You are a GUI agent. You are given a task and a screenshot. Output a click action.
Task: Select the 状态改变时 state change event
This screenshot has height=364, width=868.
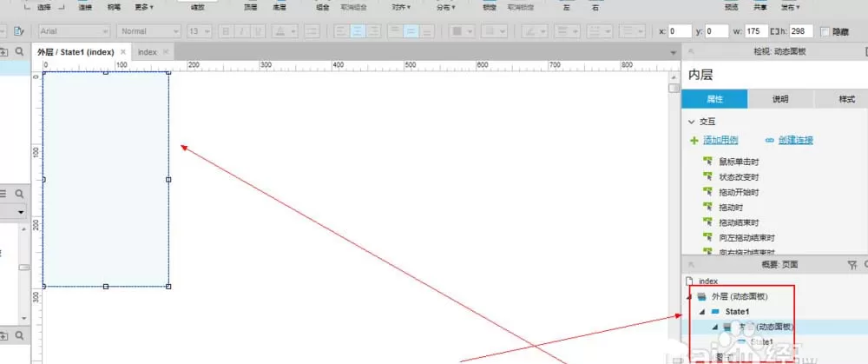point(739,177)
